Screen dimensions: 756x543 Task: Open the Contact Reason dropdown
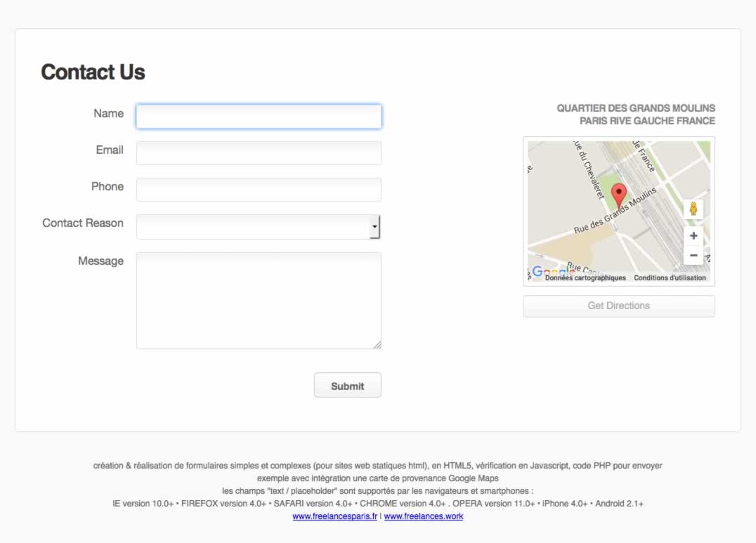click(259, 227)
